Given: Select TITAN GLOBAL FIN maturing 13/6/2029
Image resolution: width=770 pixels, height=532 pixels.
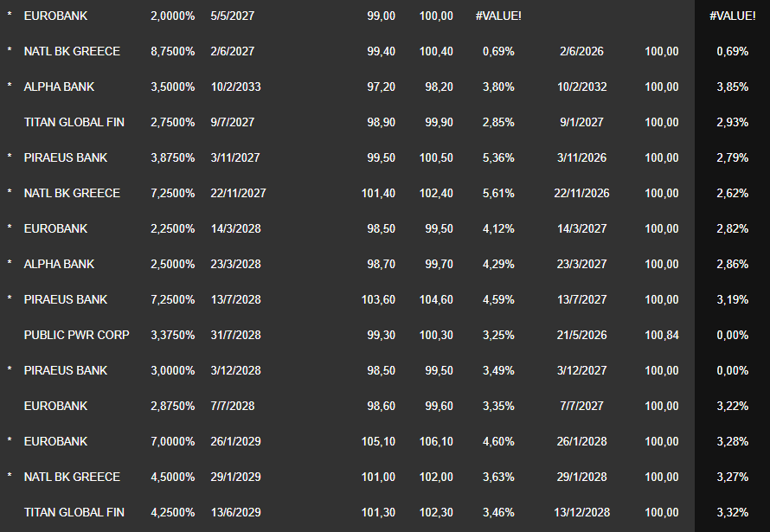Looking at the screenshot, I should point(74,512).
